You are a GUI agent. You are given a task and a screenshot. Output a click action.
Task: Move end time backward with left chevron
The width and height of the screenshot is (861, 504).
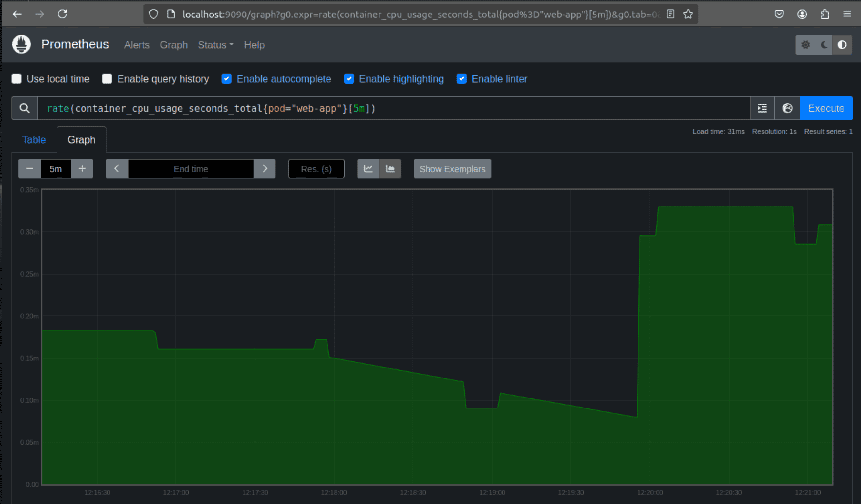tap(117, 169)
